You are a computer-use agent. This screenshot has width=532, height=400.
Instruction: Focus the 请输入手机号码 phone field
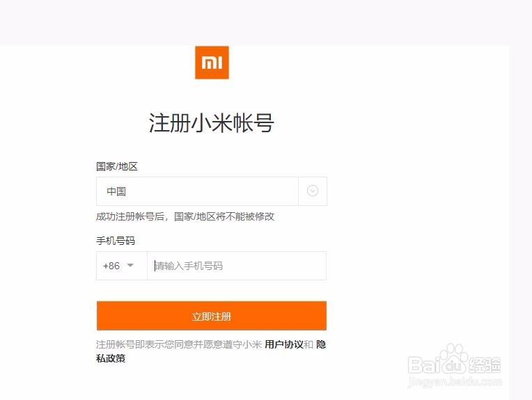(x=237, y=266)
